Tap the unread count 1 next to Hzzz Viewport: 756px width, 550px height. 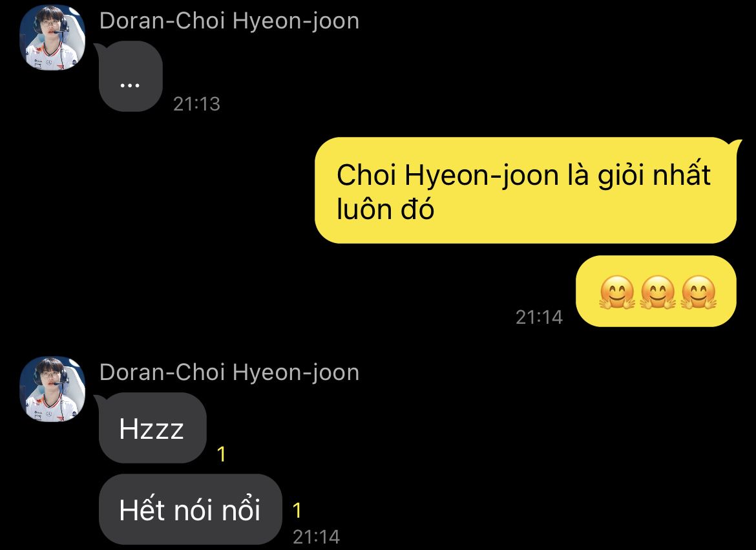221,454
